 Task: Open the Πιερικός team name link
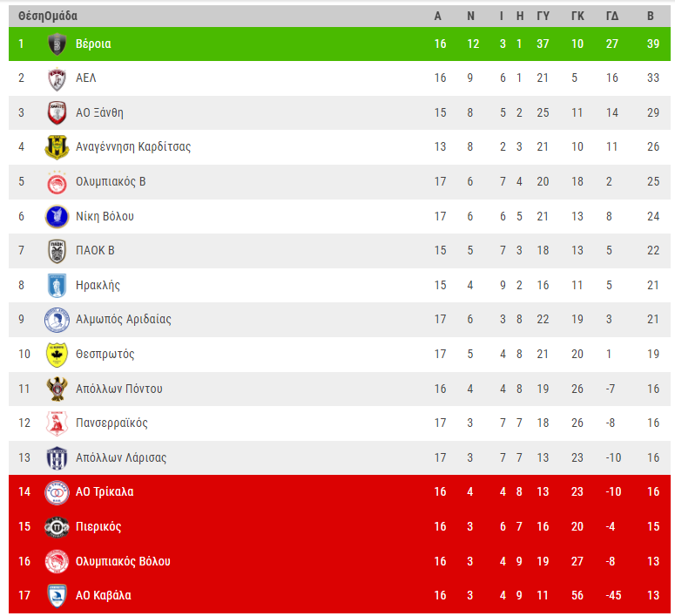(x=98, y=527)
